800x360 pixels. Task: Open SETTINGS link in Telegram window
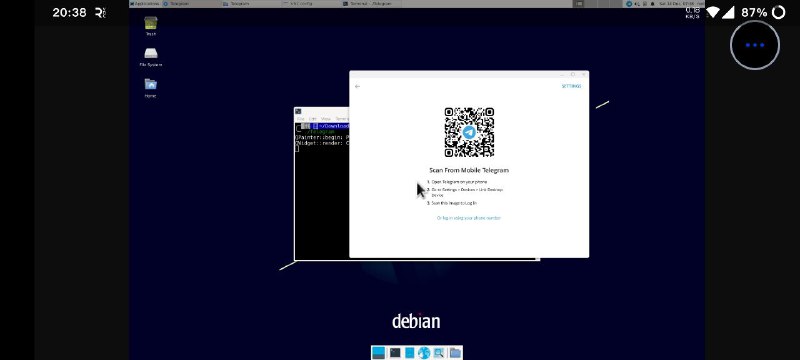pos(571,86)
